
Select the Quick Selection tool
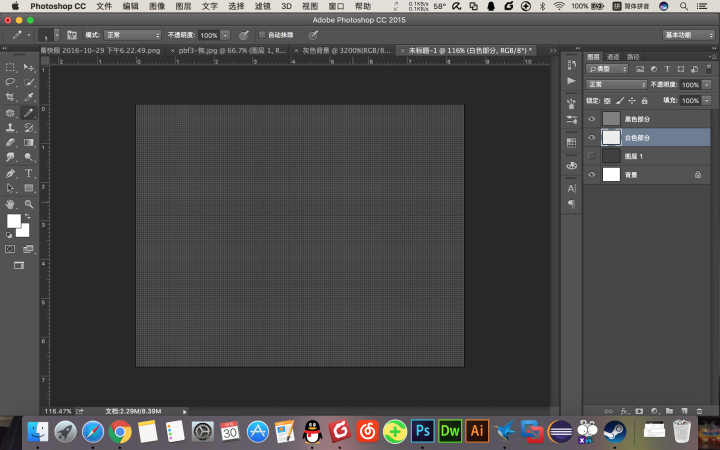(28, 82)
